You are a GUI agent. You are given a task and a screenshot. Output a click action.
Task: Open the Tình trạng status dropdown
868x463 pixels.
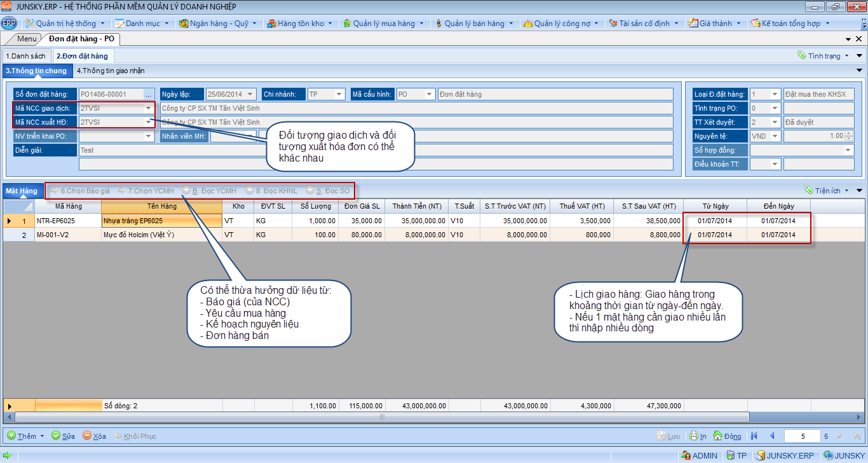824,56
